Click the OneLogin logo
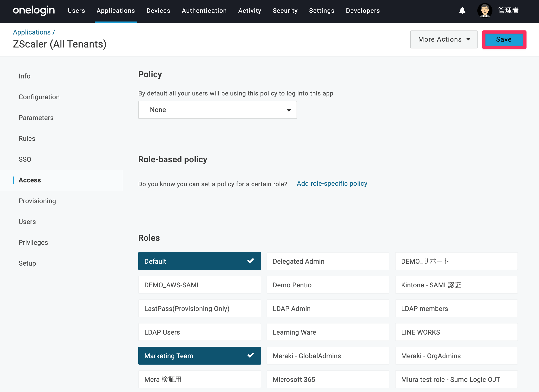Image resolution: width=539 pixels, height=392 pixels. pyautogui.click(x=34, y=11)
